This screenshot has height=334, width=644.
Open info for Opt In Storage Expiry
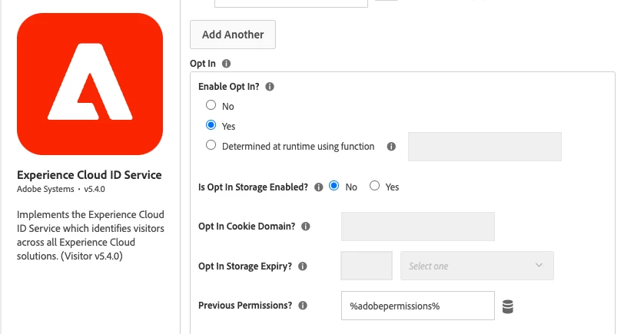(x=302, y=266)
